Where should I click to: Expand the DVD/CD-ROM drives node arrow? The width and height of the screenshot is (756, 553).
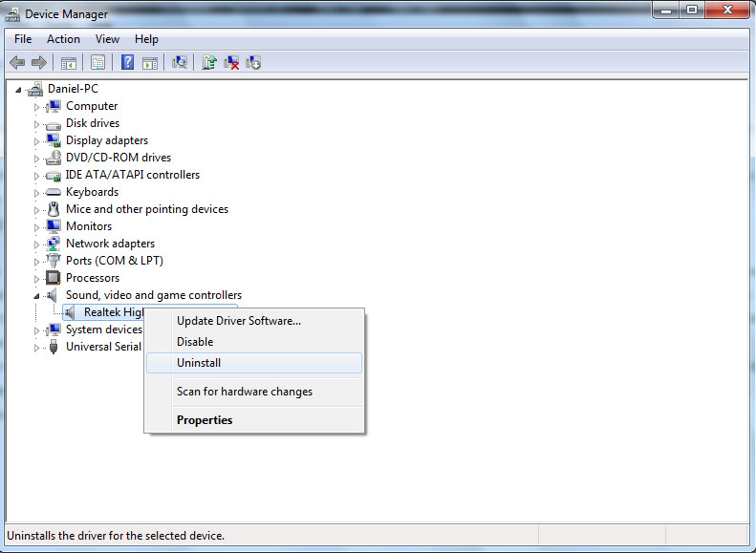coord(36,159)
